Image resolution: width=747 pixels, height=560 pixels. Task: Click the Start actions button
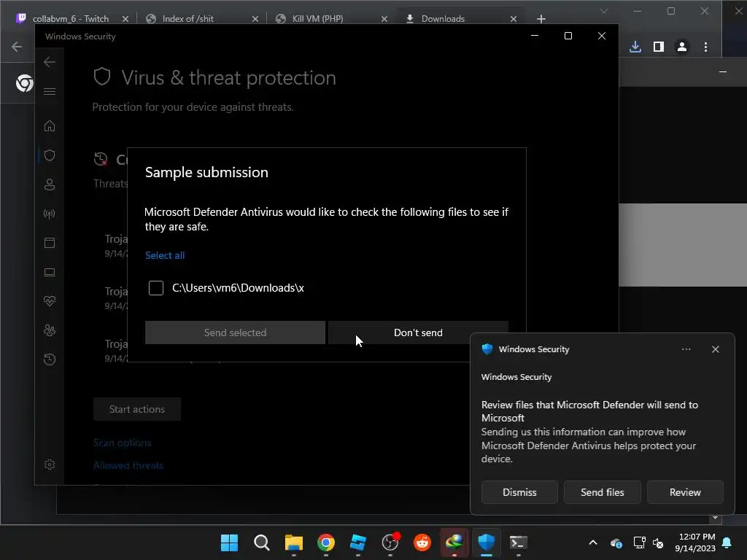(136, 409)
